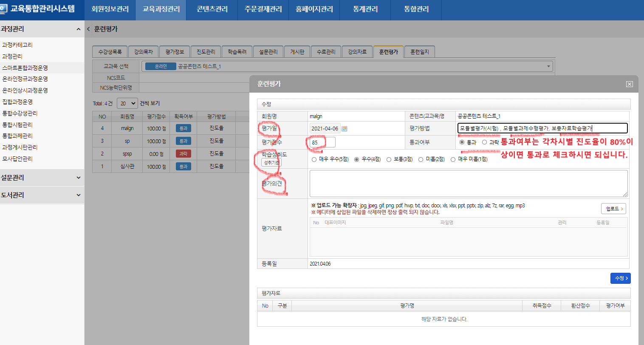Open the 20 건씩 보기 page size dropdown
Viewport: 644px width, 345px height.
127,103
